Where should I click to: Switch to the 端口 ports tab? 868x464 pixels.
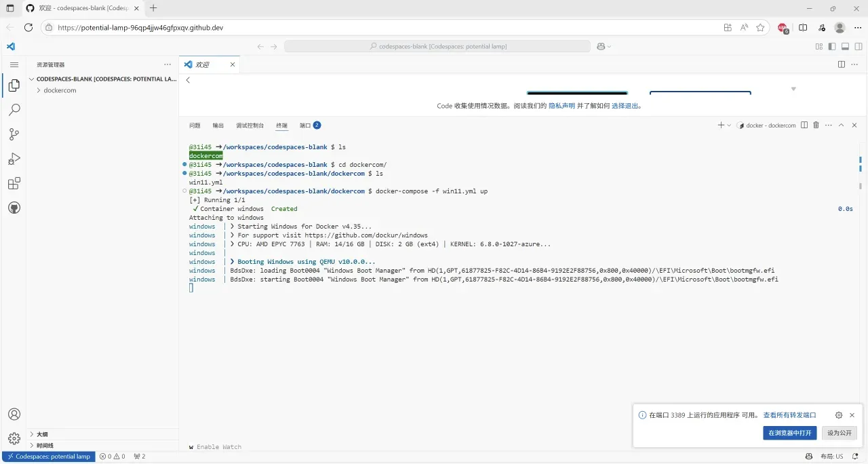pyautogui.click(x=310, y=125)
